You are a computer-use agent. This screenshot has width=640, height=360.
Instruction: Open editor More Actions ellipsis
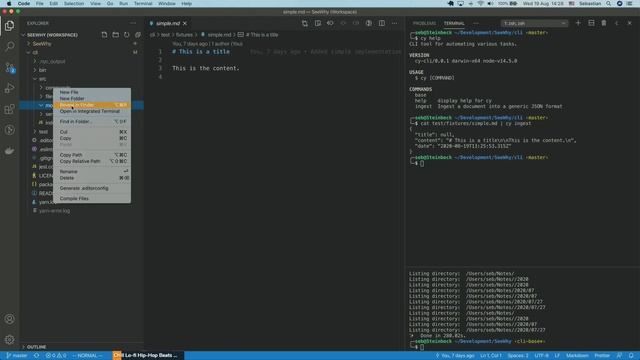[394, 24]
